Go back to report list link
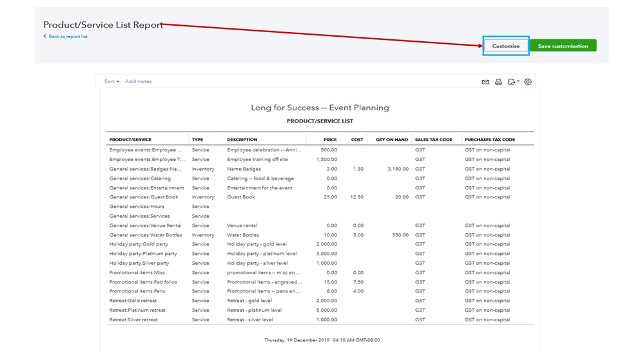This screenshot has width=644, height=362. [65, 36]
